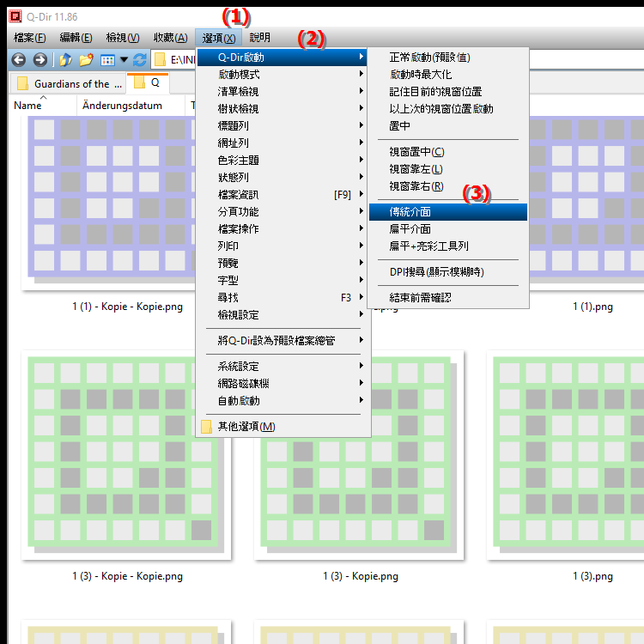The image size is (644, 644).
Task: Select thumbnail 1 (3) - Kopie - Kopie.png
Action: [126, 455]
